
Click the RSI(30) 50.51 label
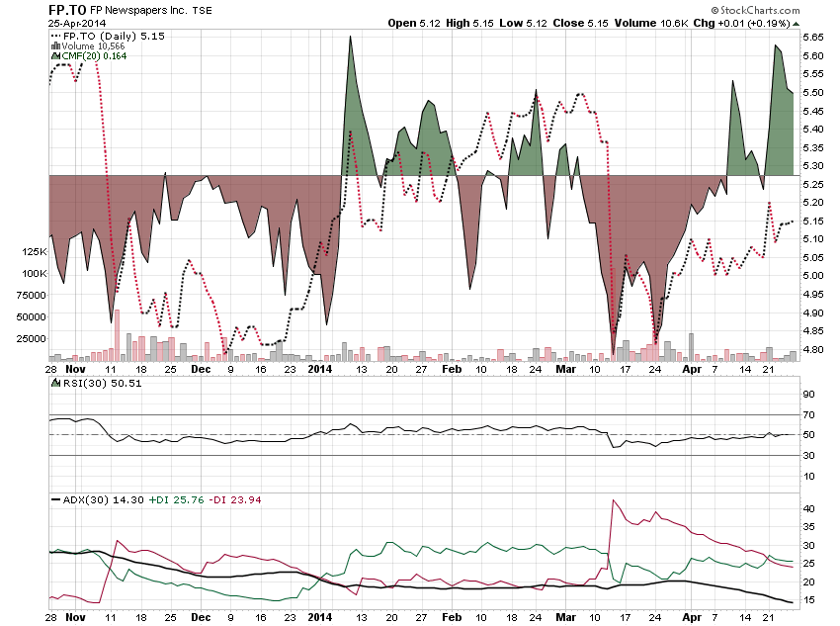pyautogui.click(x=103, y=383)
